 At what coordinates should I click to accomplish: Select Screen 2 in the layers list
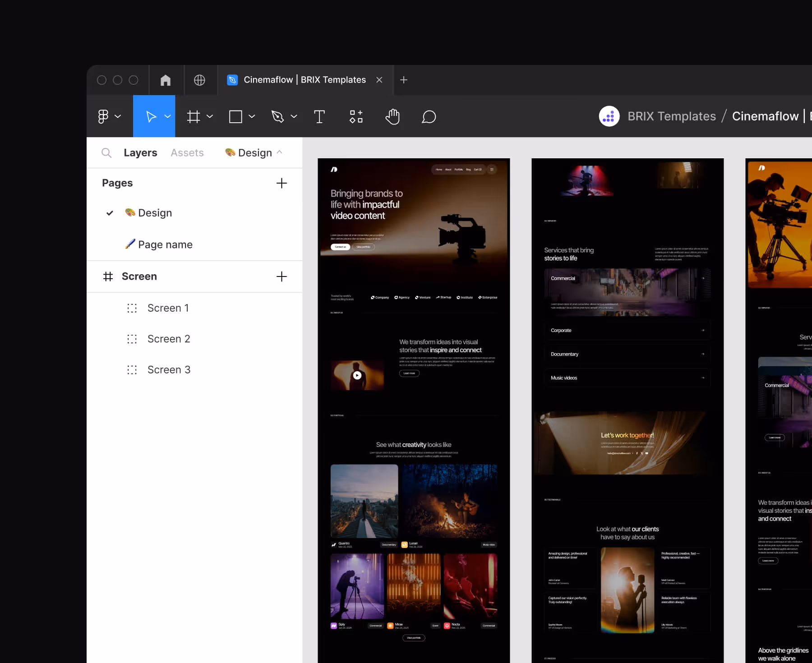click(x=169, y=339)
